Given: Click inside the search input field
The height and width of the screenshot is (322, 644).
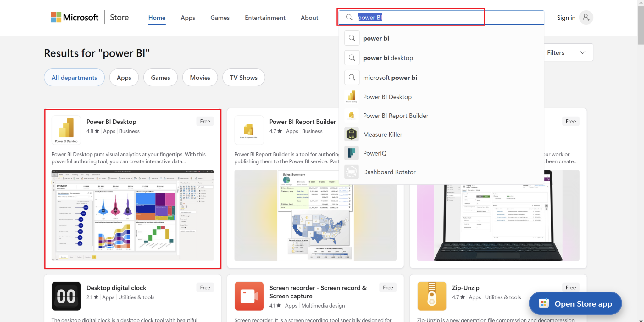Looking at the screenshot, I should point(418,17).
